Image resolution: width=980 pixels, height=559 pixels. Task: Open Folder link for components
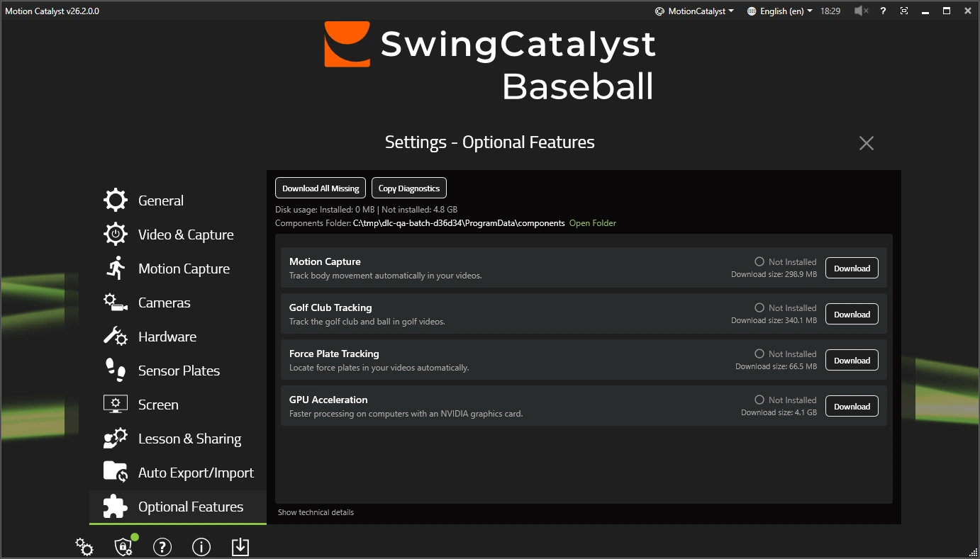click(x=593, y=223)
